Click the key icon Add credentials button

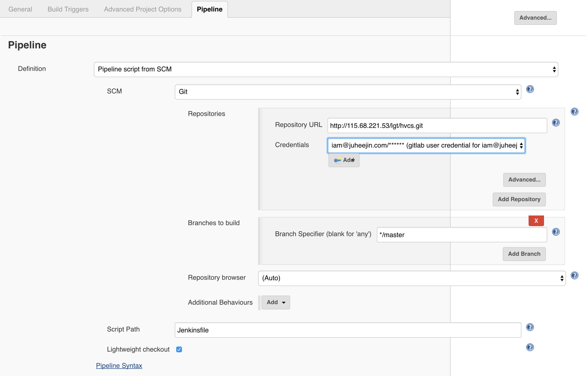pos(344,160)
